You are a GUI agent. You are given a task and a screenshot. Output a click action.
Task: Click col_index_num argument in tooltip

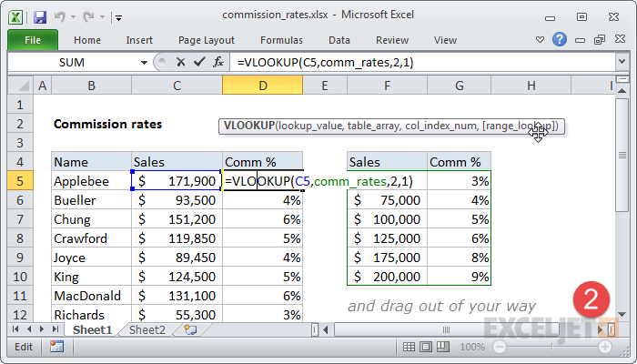click(441, 126)
